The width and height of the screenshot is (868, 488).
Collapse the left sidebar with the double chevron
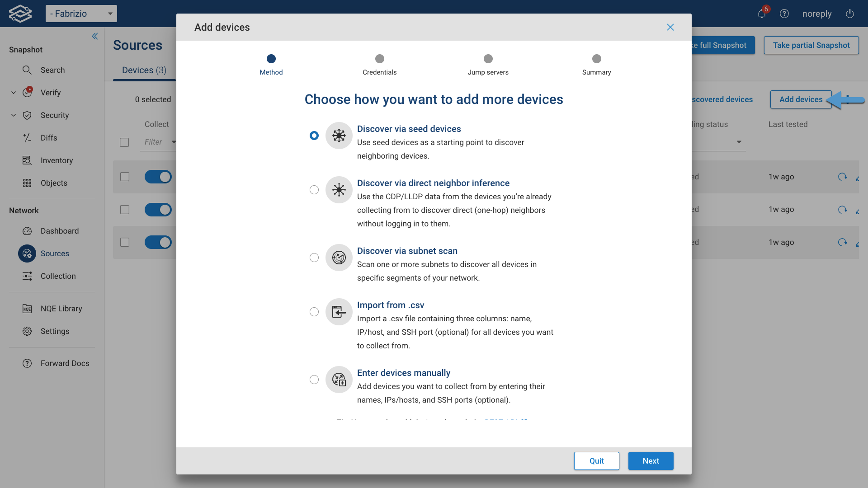pos(95,36)
